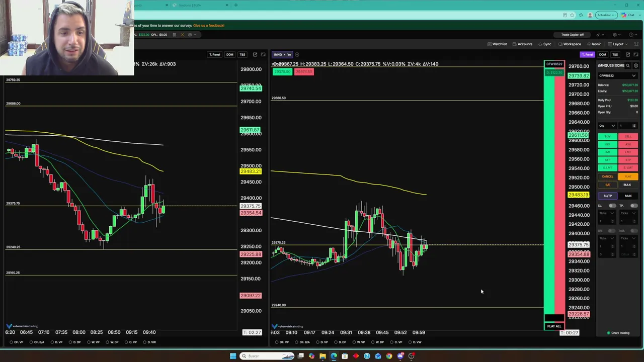The width and height of the screenshot is (644, 362).
Task: Select the Multi tab
Action: point(628,196)
